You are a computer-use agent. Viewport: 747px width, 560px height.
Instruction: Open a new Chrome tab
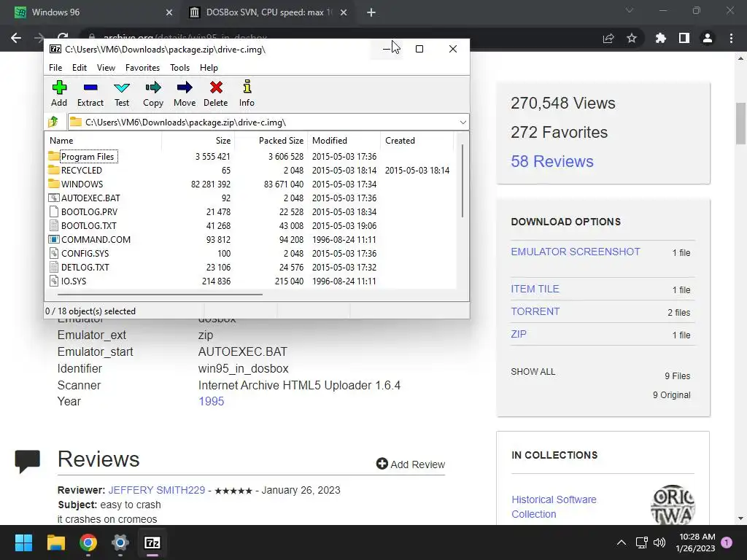(371, 12)
